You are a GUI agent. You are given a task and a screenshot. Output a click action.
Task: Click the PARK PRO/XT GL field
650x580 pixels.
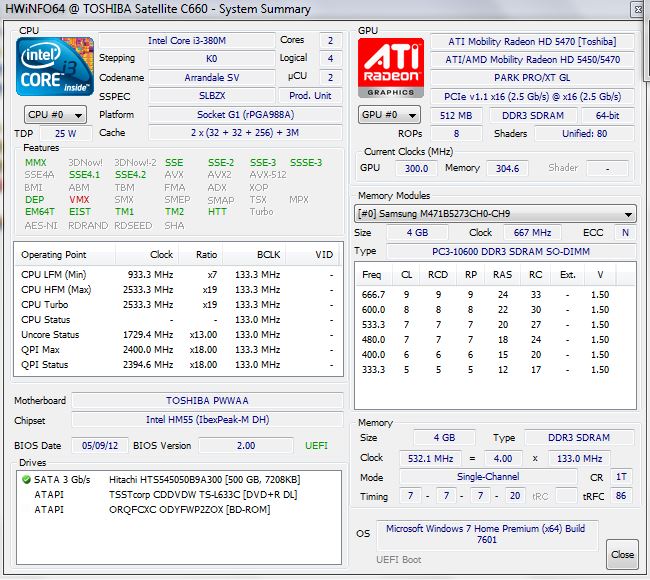(x=532, y=78)
